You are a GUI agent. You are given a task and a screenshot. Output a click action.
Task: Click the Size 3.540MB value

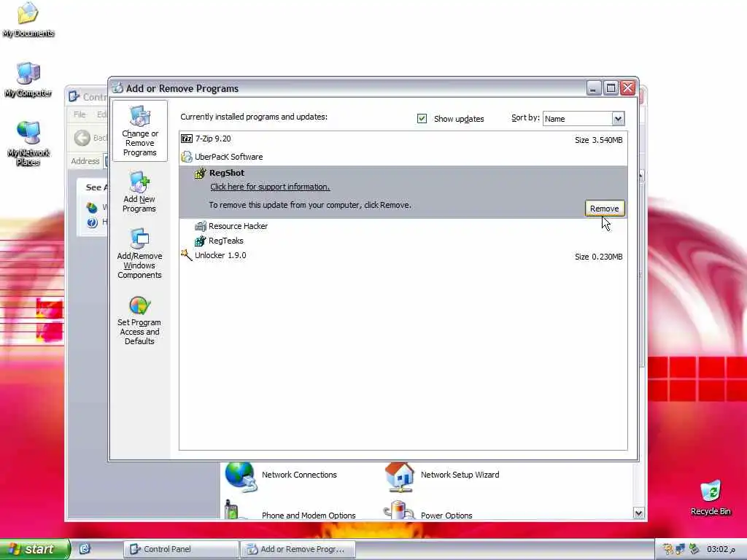pos(598,140)
